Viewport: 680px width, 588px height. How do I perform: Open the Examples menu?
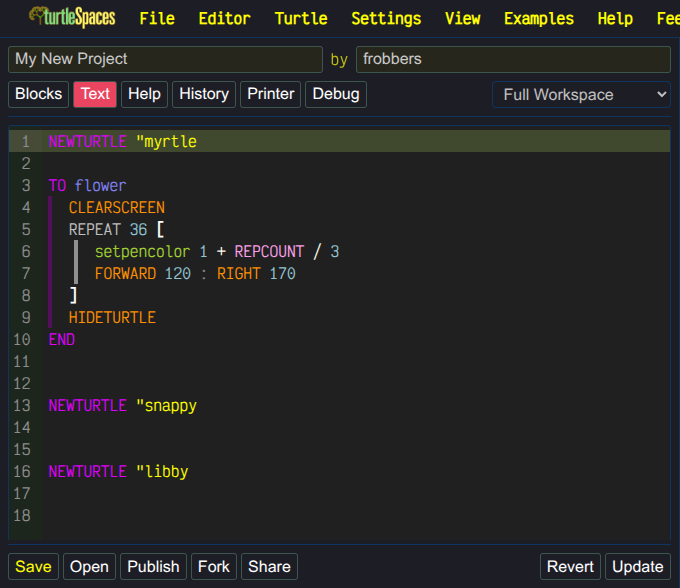539,19
